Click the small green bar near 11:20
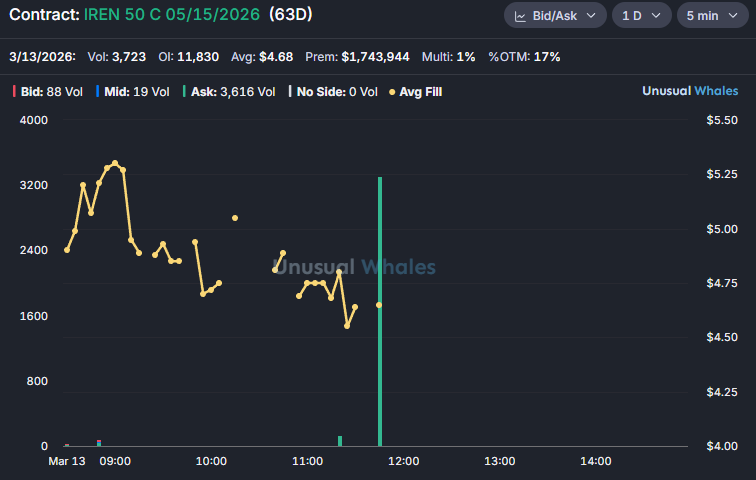 pos(340,441)
